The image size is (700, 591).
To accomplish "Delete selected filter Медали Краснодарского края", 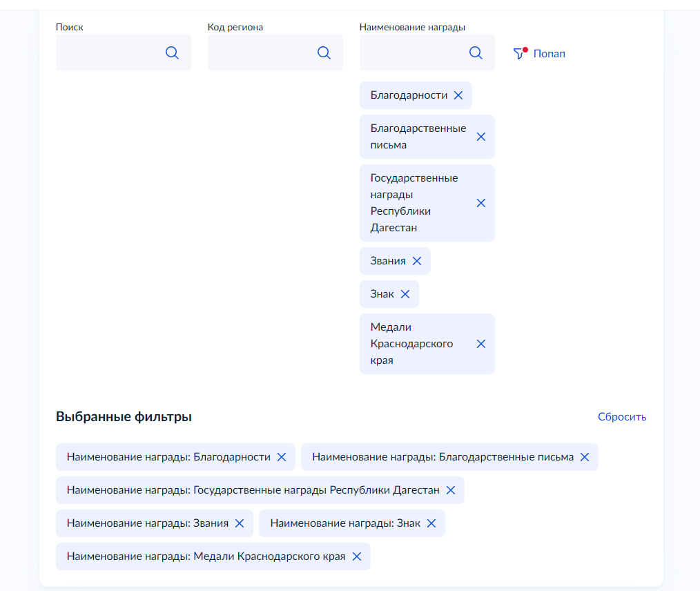I will pos(357,556).
